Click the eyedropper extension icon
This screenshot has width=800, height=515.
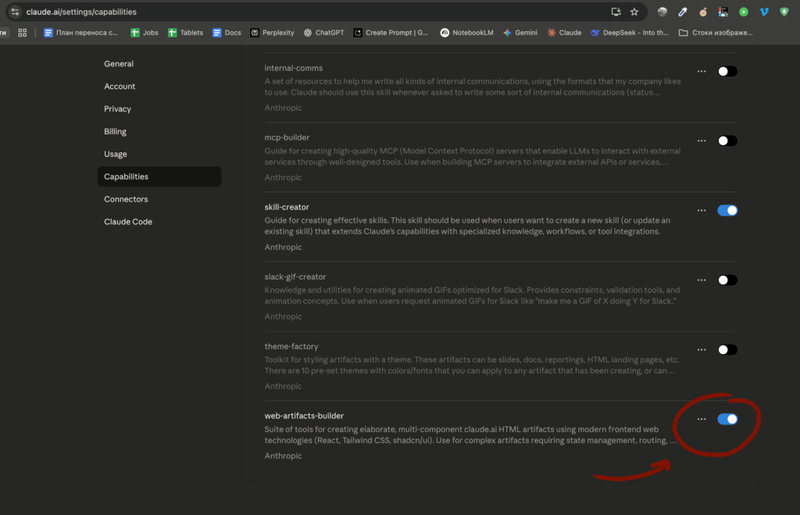click(683, 12)
